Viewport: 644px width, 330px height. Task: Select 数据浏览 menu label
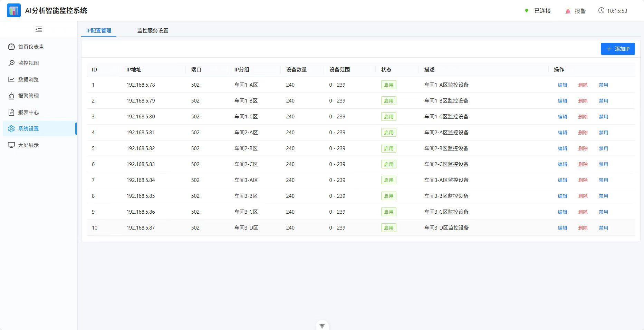point(28,79)
